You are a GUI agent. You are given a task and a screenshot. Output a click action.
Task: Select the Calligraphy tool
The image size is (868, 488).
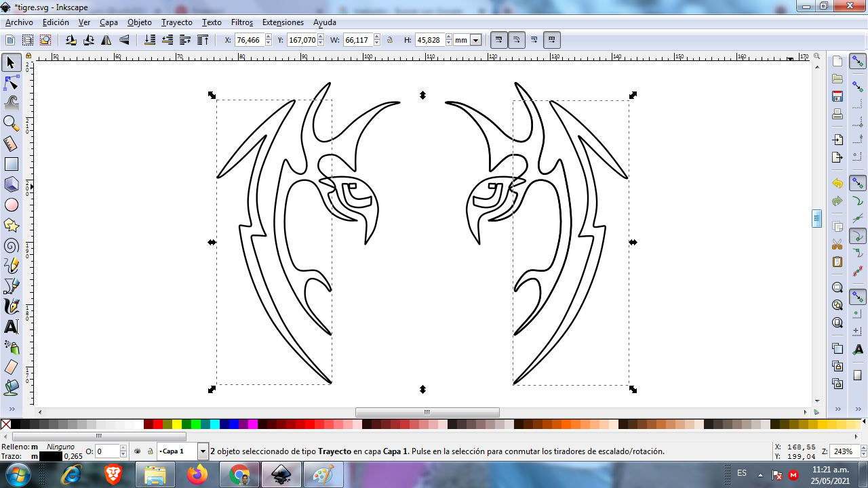coord(11,306)
